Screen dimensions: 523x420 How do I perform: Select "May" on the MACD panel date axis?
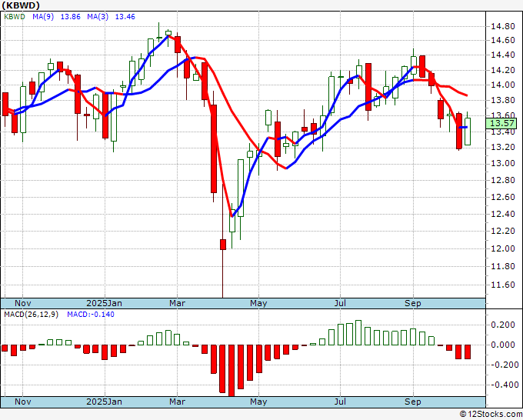(x=258, y=402)
